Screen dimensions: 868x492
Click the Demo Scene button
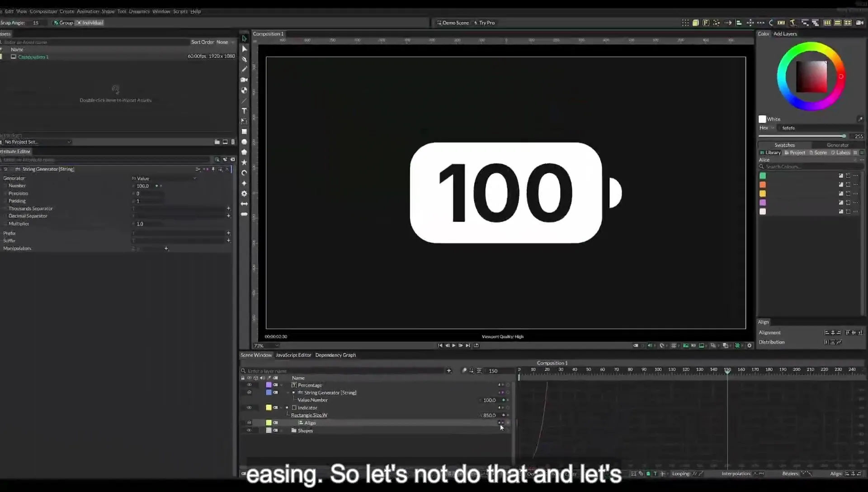point(453,23)
